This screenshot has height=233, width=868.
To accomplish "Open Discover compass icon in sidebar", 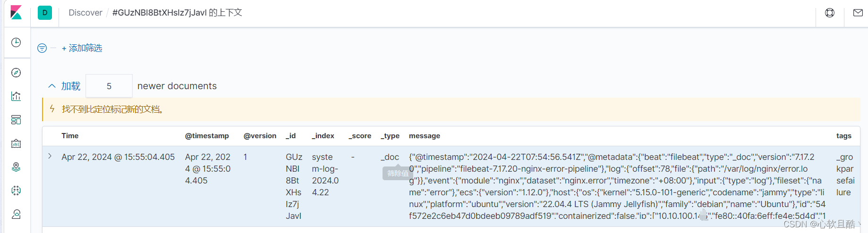I will (x=16, y=73).
